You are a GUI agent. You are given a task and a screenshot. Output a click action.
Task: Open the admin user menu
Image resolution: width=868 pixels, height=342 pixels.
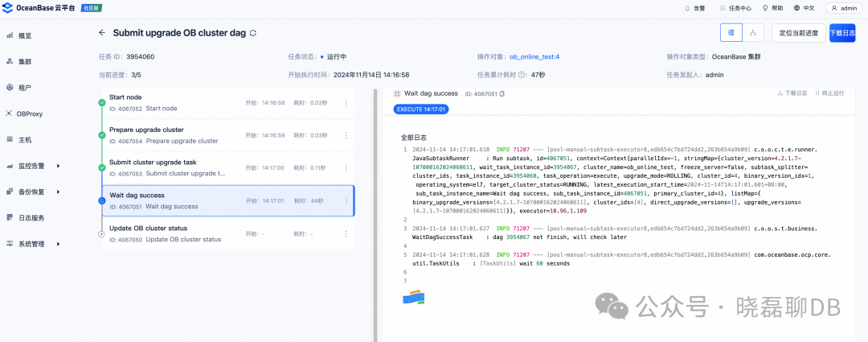click(844, 8)
